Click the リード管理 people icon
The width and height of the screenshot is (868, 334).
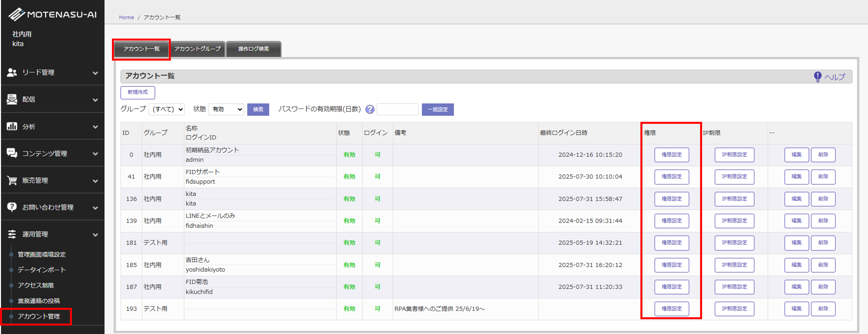click(12, 72)
